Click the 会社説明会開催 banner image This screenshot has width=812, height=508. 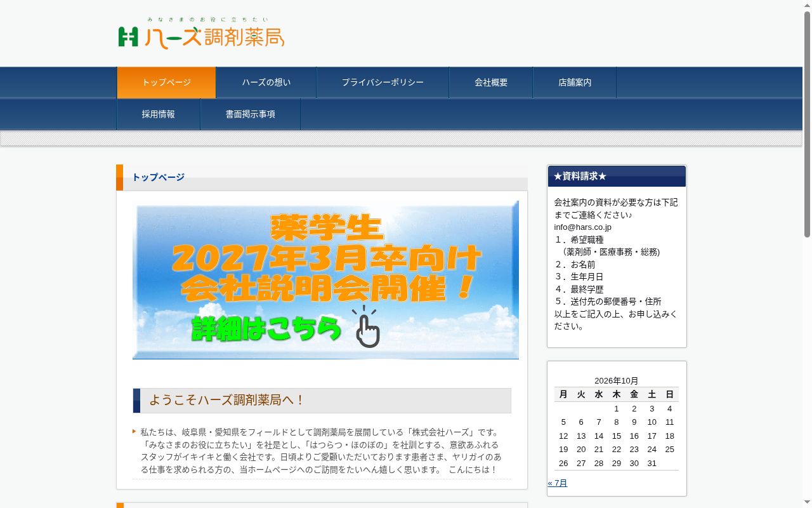point(325,280)
